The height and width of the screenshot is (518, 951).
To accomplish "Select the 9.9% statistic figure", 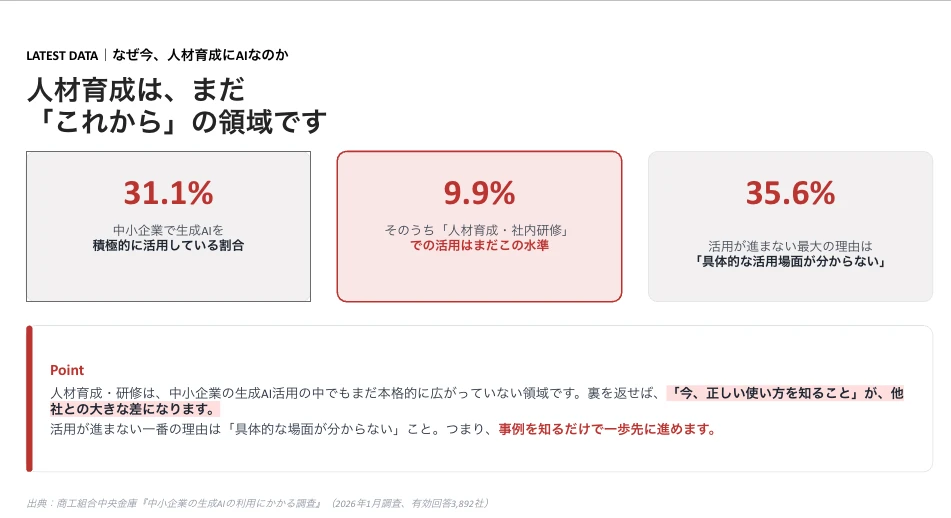I will click(x=479, y=193).
